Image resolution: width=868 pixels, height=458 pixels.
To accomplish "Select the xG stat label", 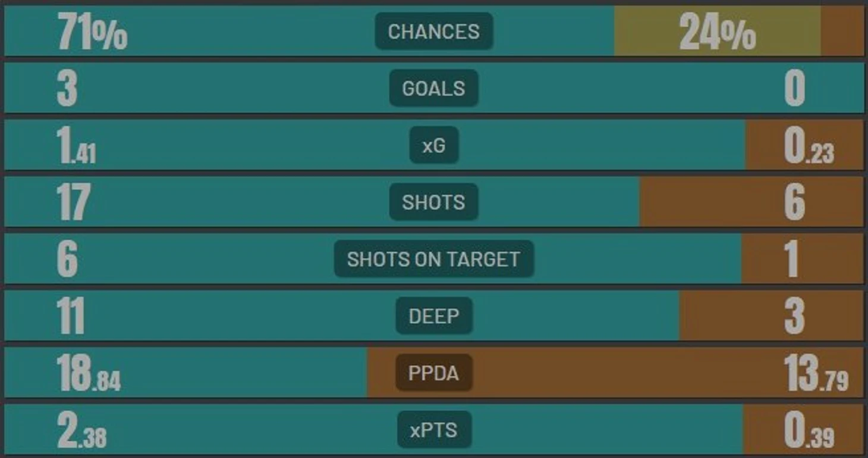I will pos(434,145).
